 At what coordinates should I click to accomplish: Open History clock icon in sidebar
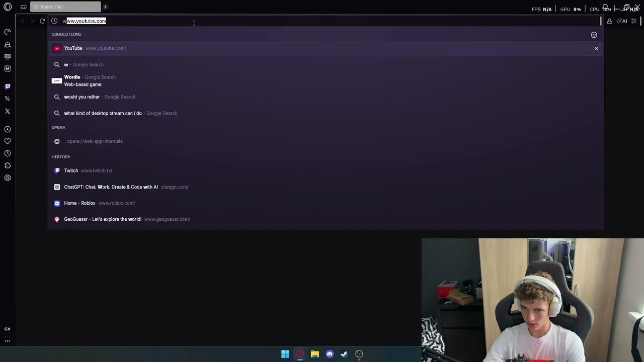pyautogui.click(x=8, y=153)
